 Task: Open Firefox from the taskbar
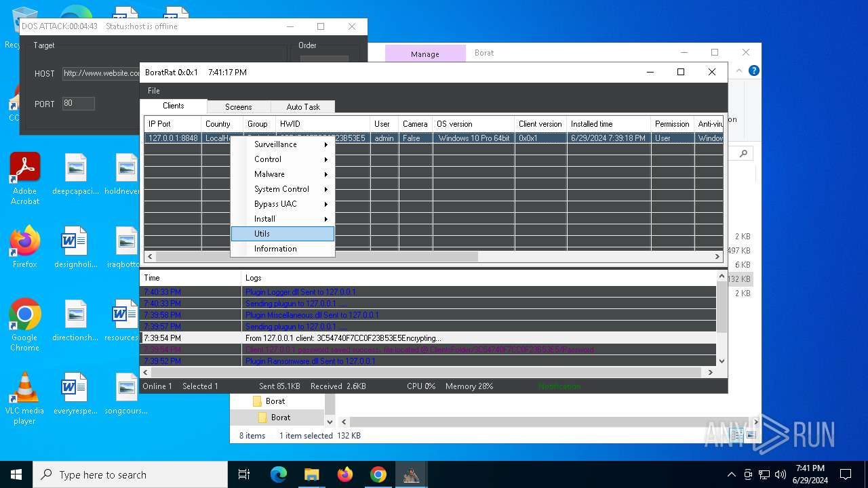coord(344,474)
